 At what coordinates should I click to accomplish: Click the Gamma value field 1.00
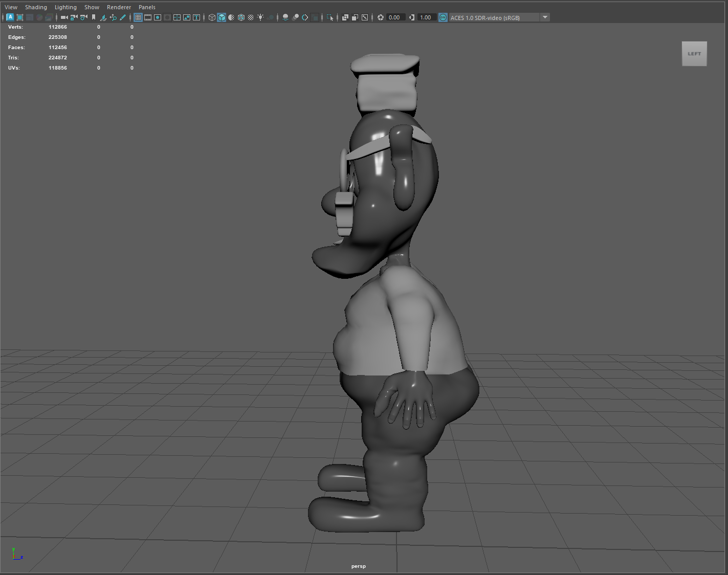pyautogui.click(x=427, y=17)
